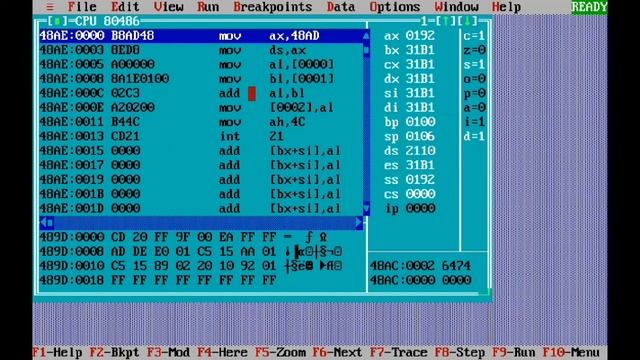Click F7-Trace in the status bar
The width and height of the screenshot is (640, 360).
(x=399, y=353)
